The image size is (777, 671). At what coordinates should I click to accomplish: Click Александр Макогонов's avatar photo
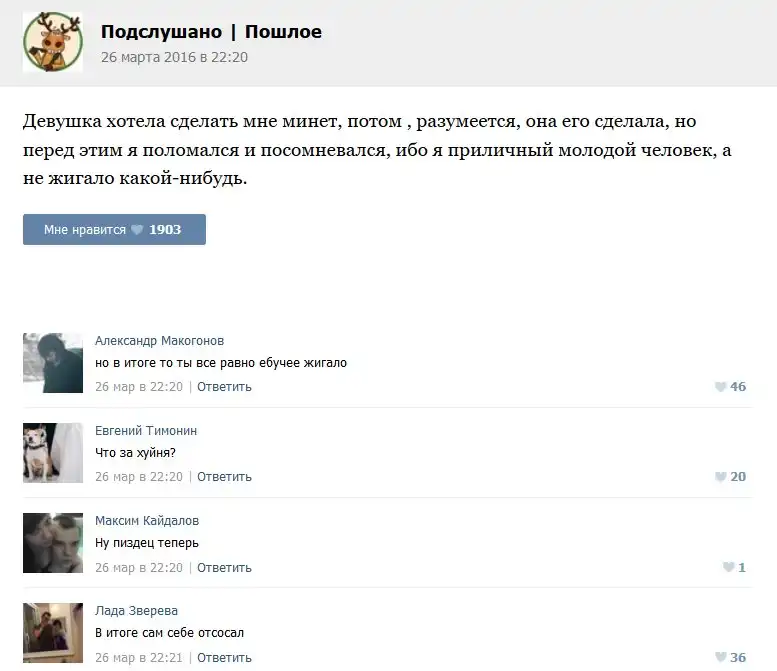[53, 363]
